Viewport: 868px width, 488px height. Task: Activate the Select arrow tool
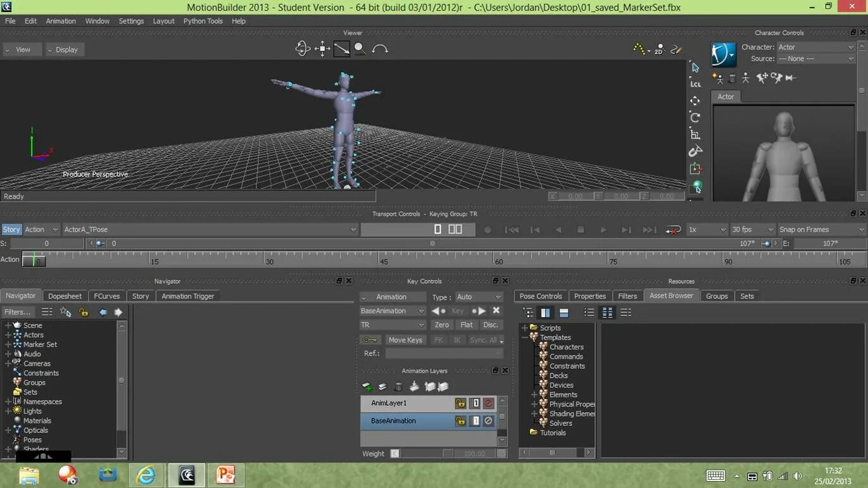[695, 67]
